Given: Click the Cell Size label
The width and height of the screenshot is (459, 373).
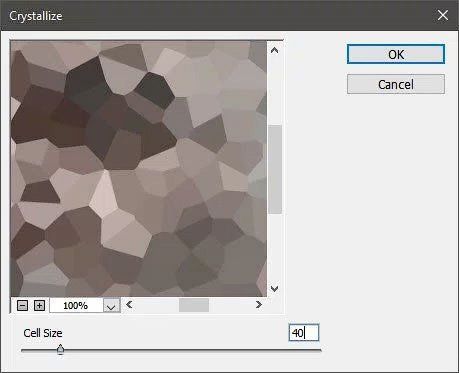Looking at the screenshot, I should click(x=43, y=333).
